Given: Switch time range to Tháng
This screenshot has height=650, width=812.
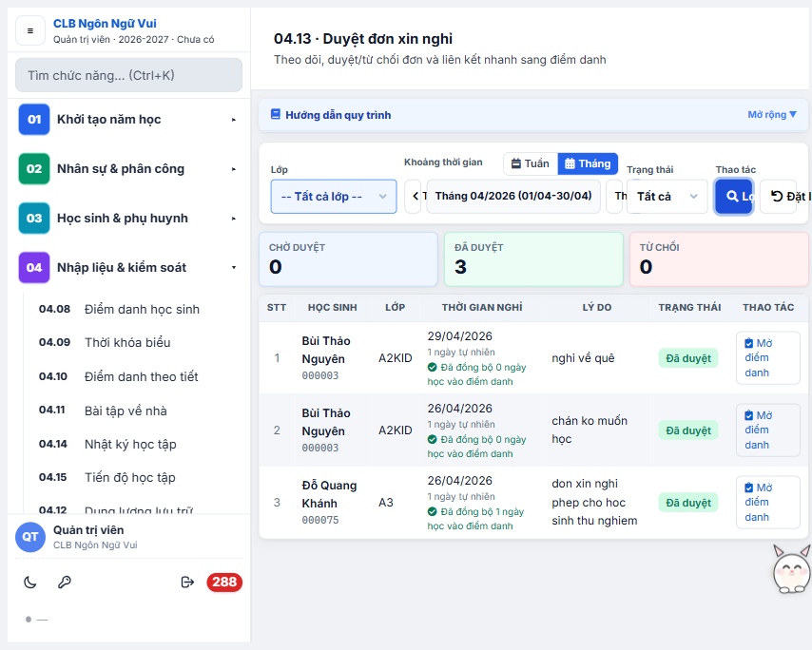Looking at the screenshot, I should [588, 163].
